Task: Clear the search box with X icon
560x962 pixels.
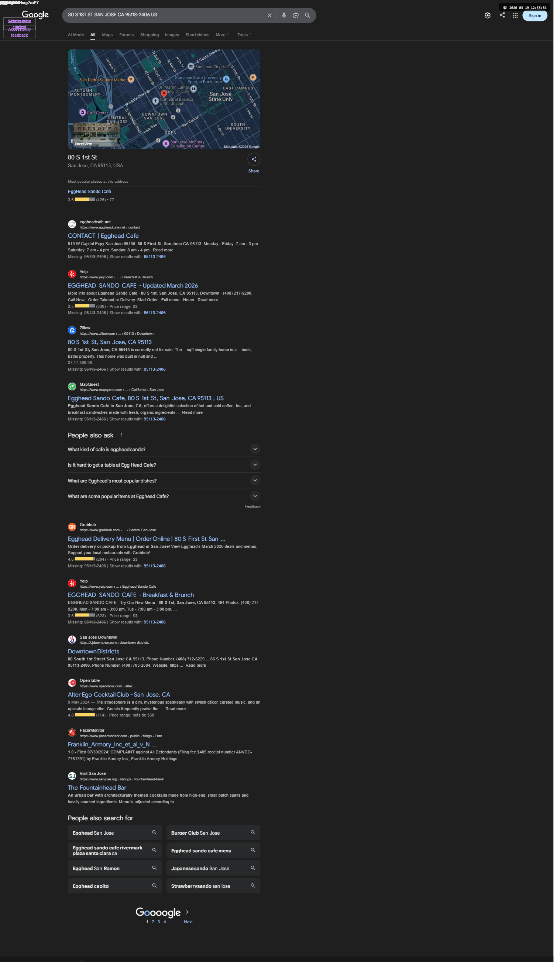Action: tap(269, 15)
